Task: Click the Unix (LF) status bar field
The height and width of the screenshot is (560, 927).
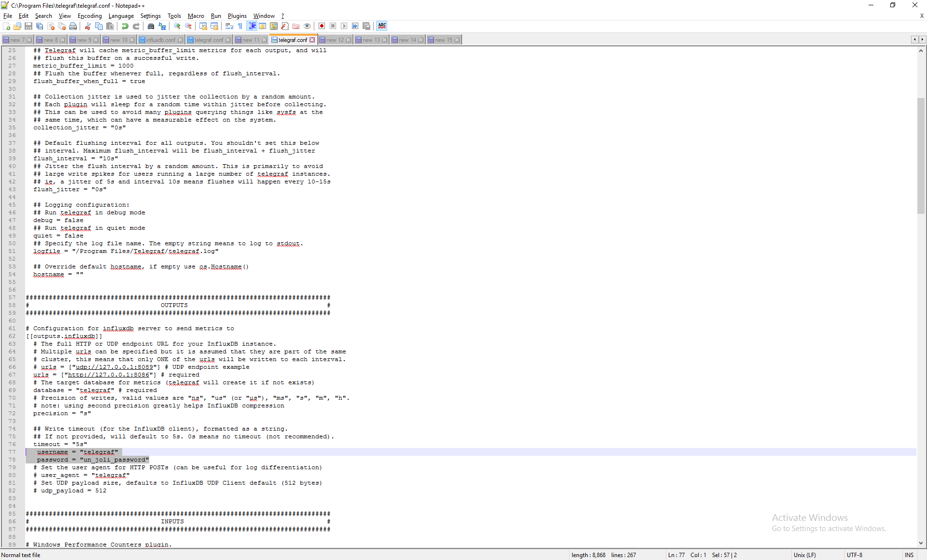Action: click(805, 555)
